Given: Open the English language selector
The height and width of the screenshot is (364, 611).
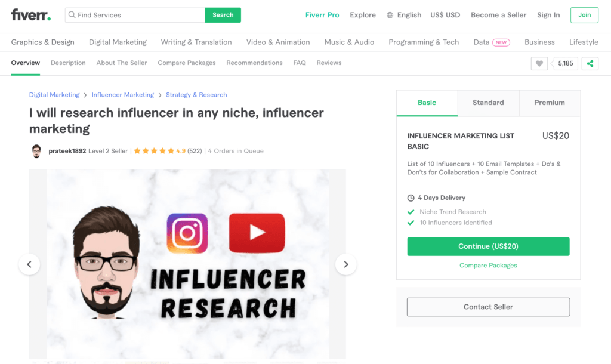Looking at the screenshot, I should pyautogui.click(x=410, y=14).
